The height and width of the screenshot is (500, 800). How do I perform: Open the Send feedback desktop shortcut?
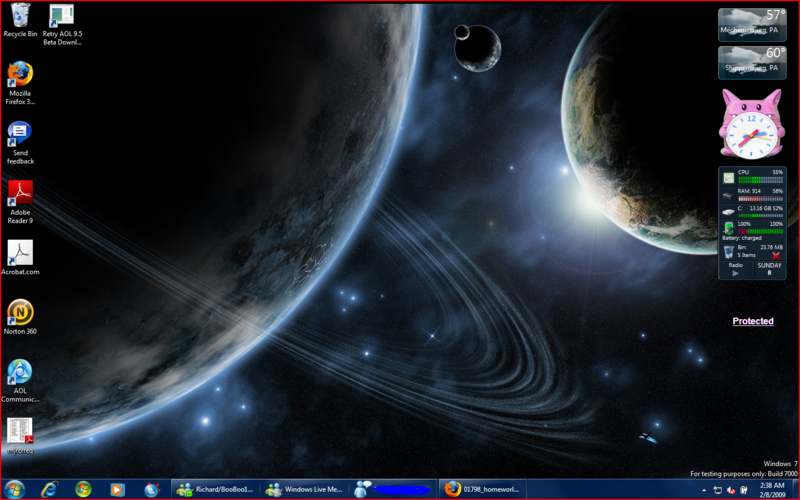point(20,143)
